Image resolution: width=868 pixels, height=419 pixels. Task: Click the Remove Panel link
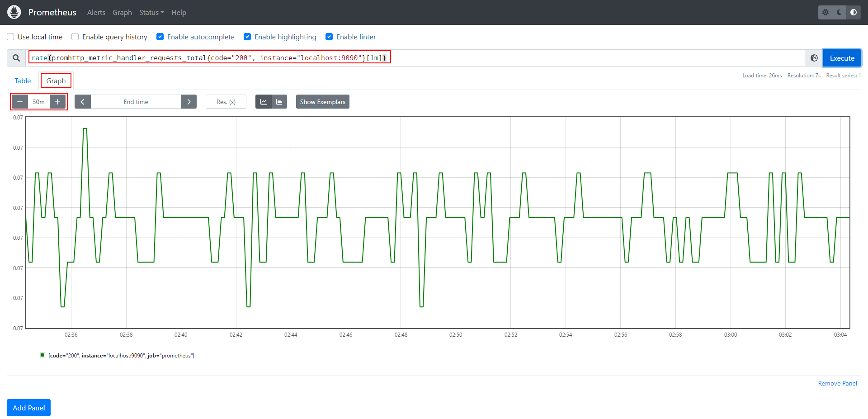837,383
